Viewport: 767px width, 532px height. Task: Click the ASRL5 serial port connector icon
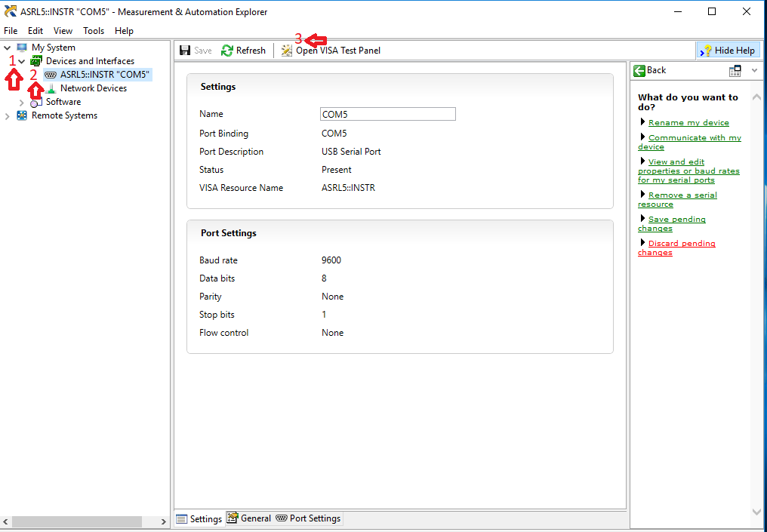[51, 75]
